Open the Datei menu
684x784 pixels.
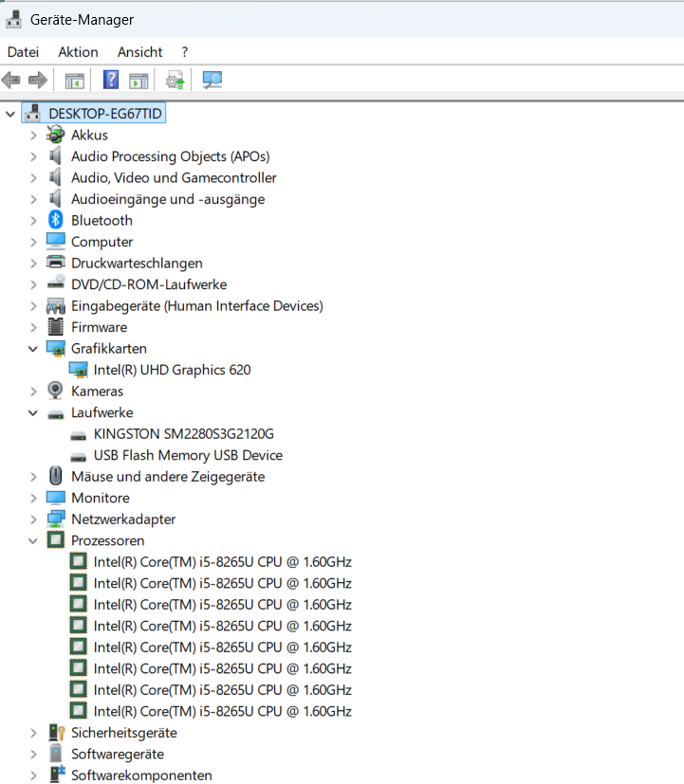click(x=23, y=52)
